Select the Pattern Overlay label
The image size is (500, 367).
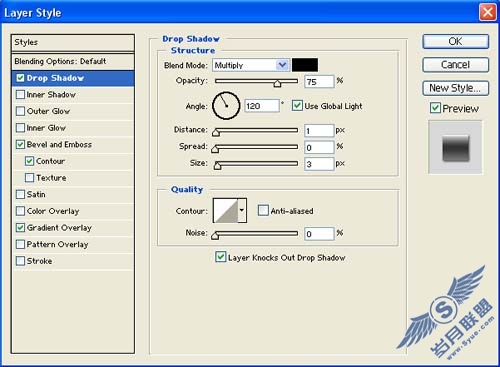[57, 244]
